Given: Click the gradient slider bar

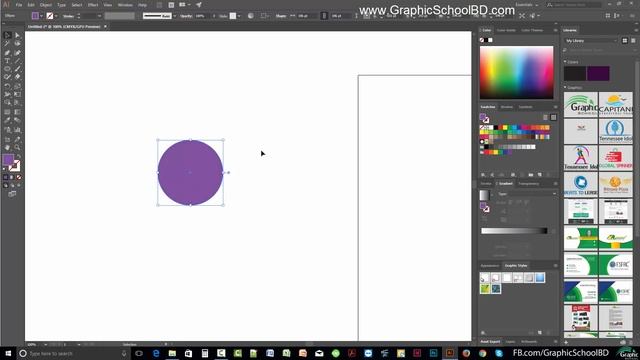Looking at the screenshot, I should (x=514, y=231).
